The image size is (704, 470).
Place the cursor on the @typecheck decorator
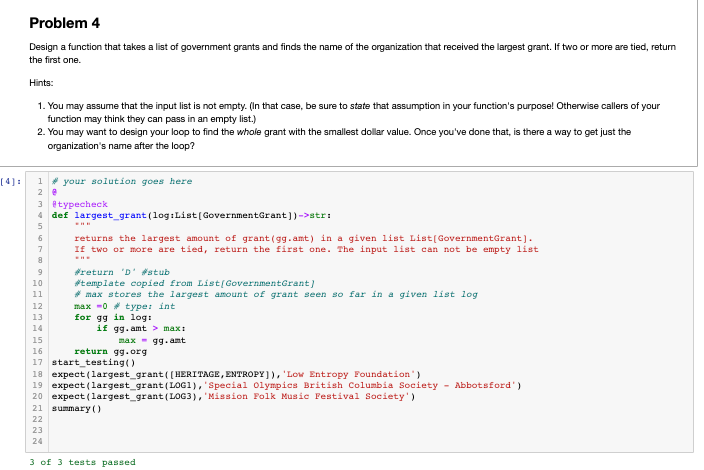pos(79,204)
